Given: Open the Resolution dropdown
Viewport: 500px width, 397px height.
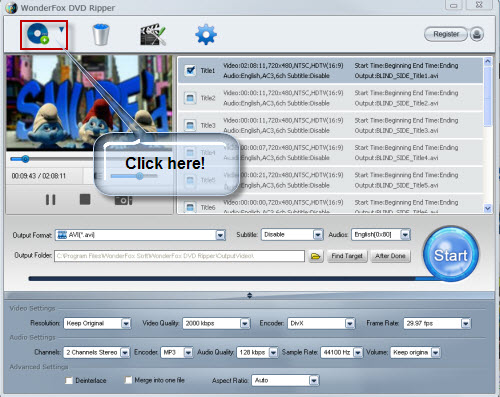Looking at the screenshot, I should pos(126,323).
